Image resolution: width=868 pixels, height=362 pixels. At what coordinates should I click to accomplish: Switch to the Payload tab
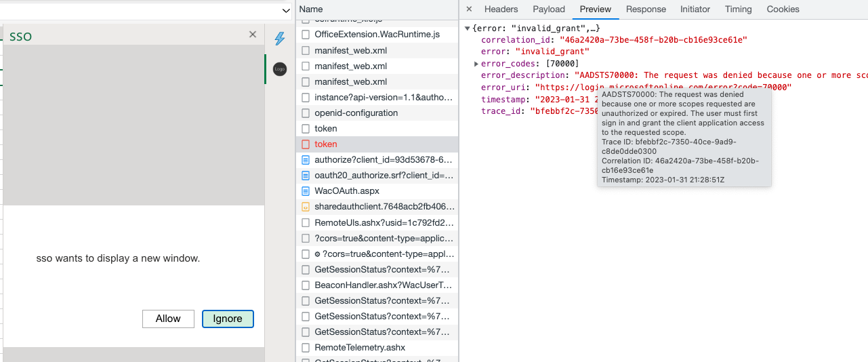(549, 9)
